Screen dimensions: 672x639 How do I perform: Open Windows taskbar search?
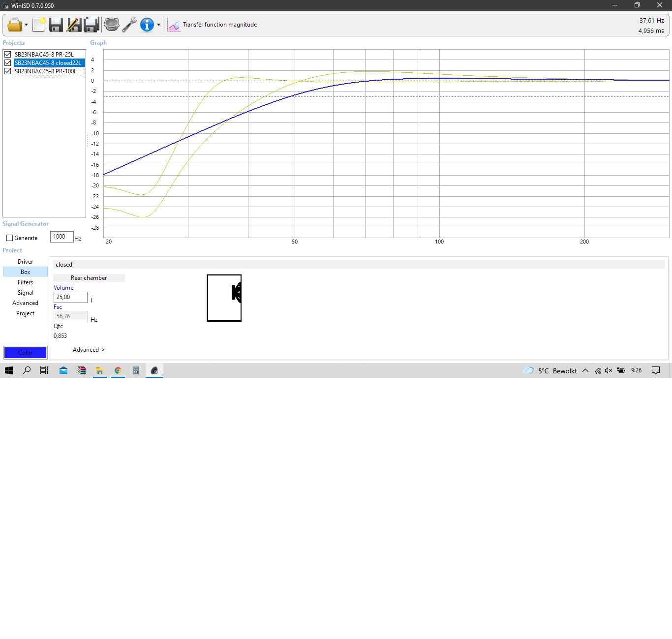click(27, 370)
